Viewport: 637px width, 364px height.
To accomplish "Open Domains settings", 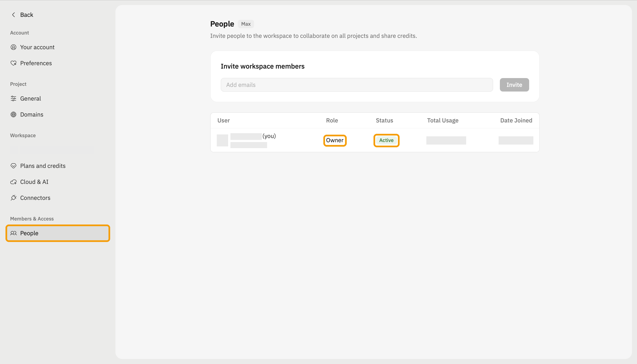I will point(32,114).
